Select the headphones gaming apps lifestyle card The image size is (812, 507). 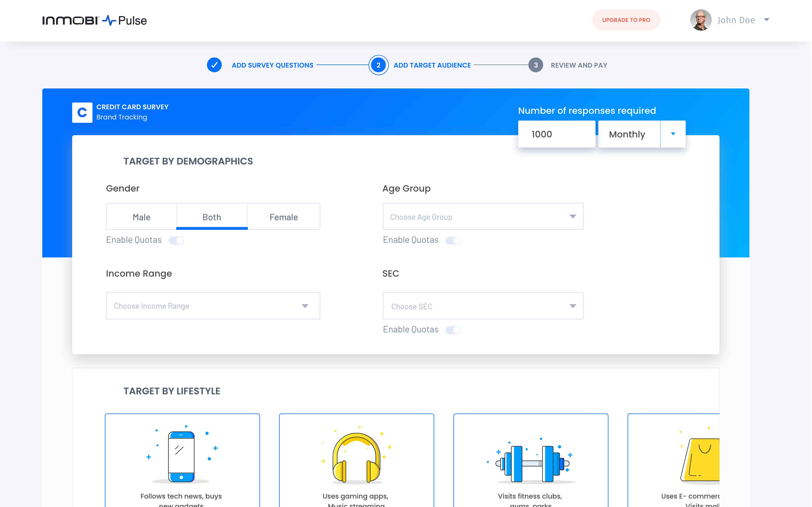[356, 460]
